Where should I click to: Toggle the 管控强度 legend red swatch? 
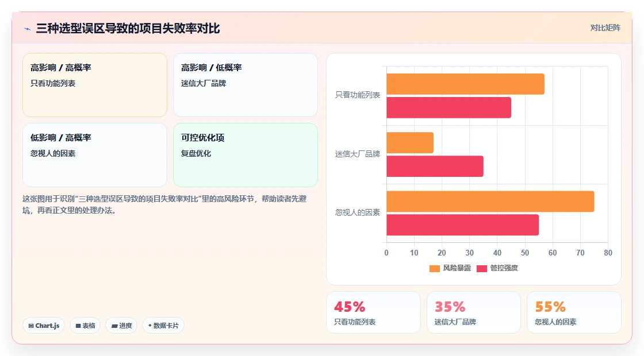tap(482, 269)
